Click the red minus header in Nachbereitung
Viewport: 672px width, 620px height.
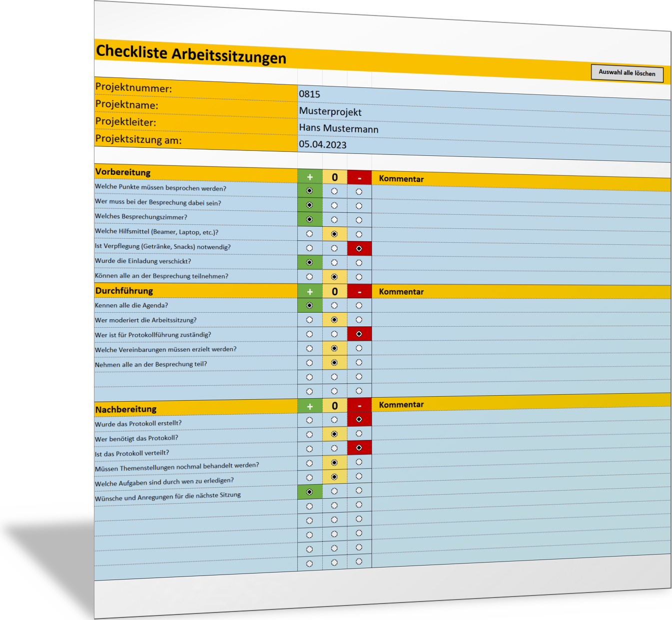[359, 406]
